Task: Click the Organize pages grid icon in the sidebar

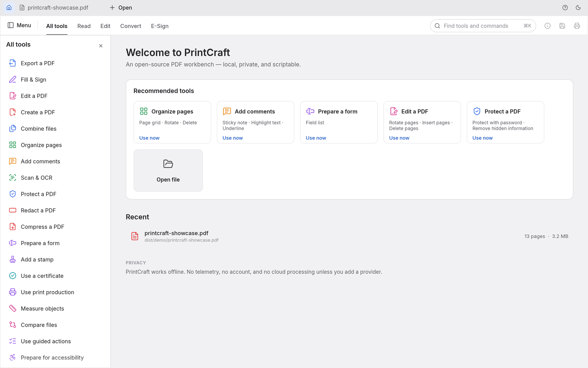Action: (12, 145)
